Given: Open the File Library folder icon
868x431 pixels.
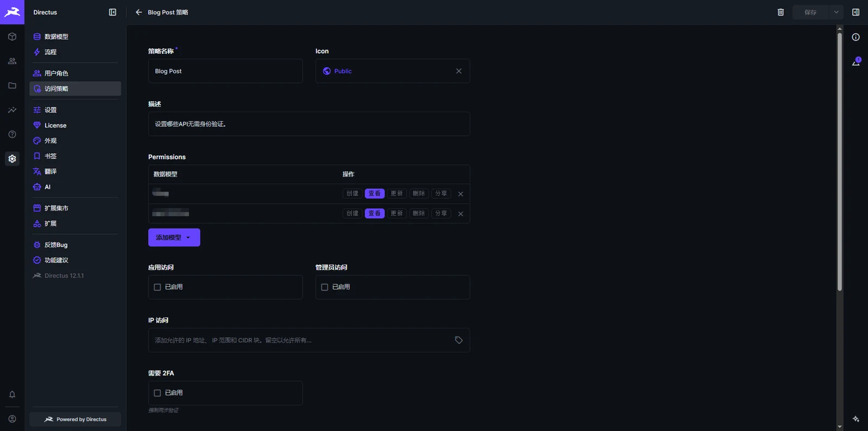Looking at the screenshot, I should (12, 86).
